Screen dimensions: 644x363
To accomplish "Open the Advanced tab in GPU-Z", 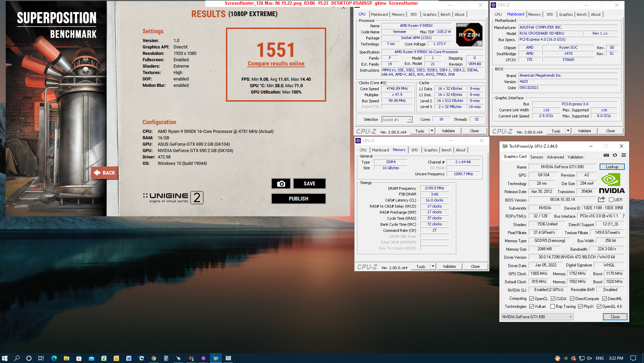I will pos(555,157).
